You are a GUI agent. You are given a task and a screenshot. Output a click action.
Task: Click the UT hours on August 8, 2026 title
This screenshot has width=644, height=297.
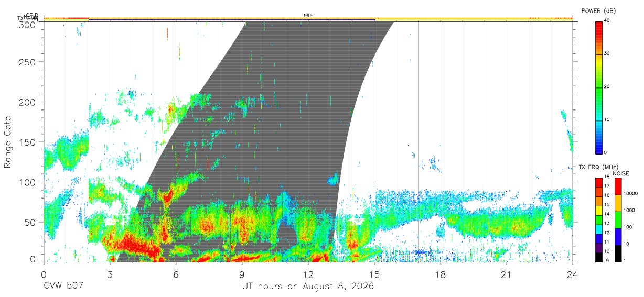point(308,287)
